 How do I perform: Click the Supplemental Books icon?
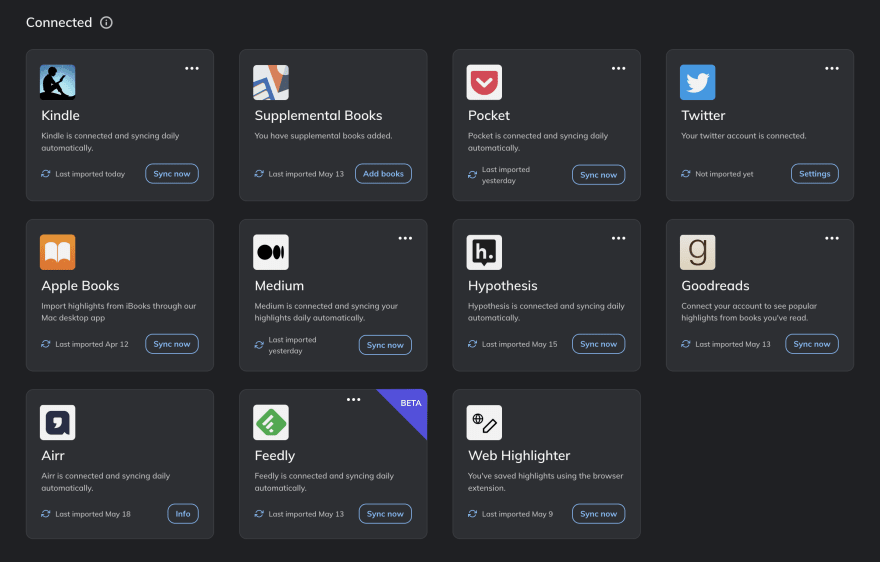pos(271,83)
